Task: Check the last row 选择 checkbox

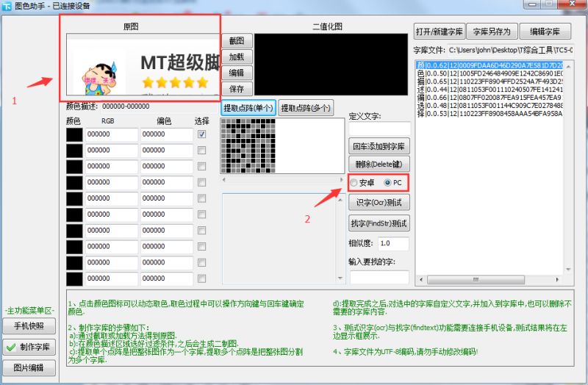Action: coord(201,278)
